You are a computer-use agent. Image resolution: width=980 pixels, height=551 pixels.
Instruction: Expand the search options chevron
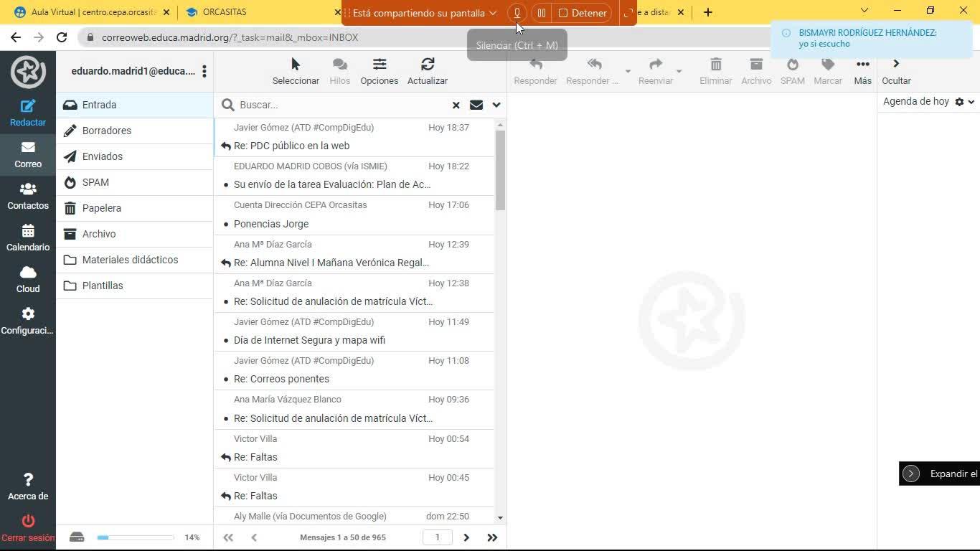coord(496,105)
